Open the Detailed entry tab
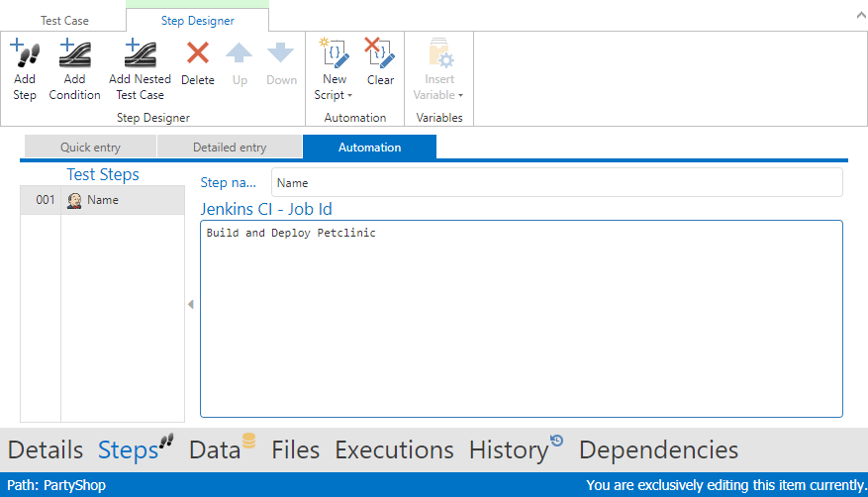The height and width of the screenshot is (497, 868). point(230,148)
